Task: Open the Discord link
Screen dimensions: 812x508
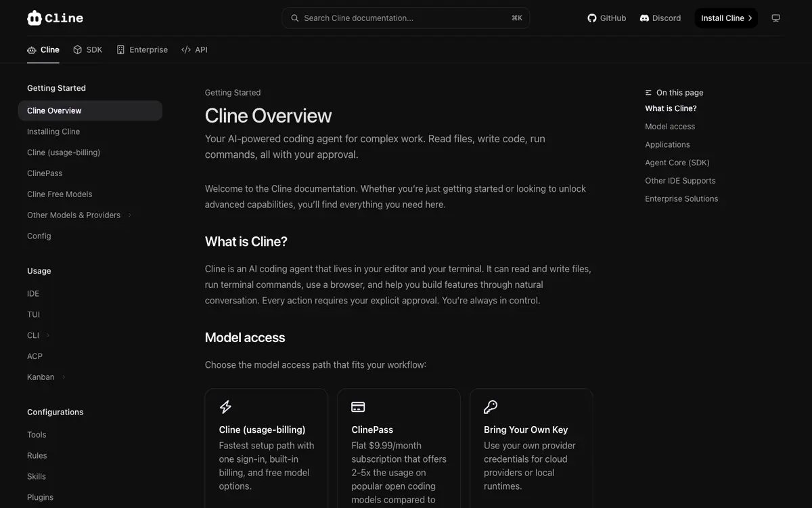Action: click(x=660, y=18)
